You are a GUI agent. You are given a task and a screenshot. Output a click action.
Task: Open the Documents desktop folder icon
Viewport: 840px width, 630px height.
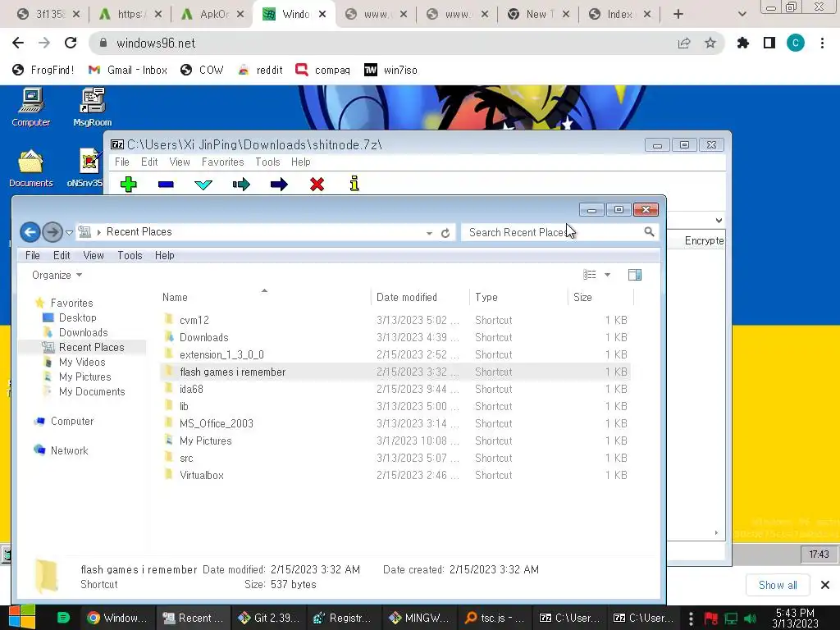tap(30, 168)
